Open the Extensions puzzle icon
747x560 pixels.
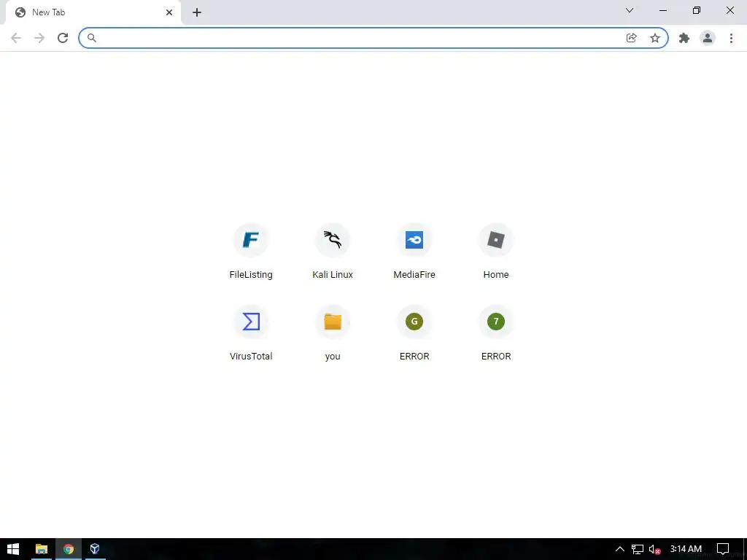point(684,38)
